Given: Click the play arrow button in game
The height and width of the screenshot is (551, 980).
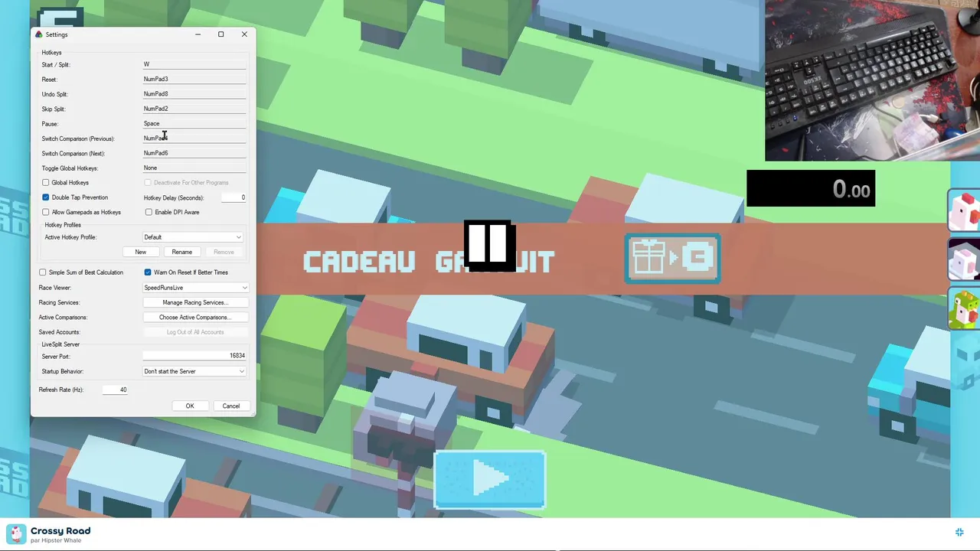Looking at the screenshot, I should click(490, 480).
